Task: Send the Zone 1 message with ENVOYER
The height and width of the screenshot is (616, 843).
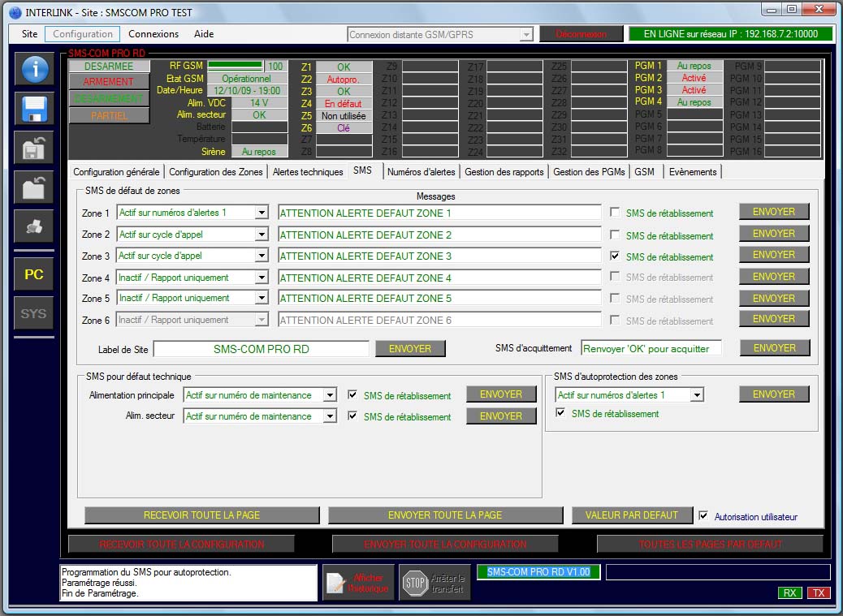Action: 774,212
